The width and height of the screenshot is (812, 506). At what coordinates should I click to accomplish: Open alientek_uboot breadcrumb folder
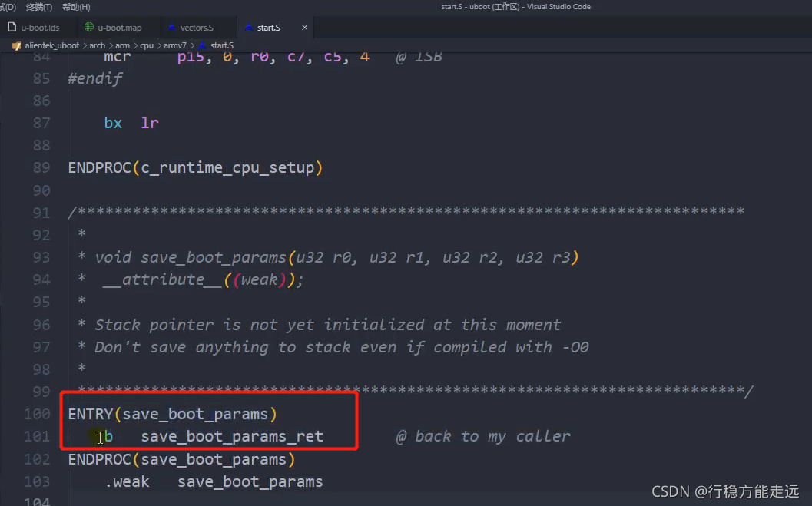pos(51,45)
